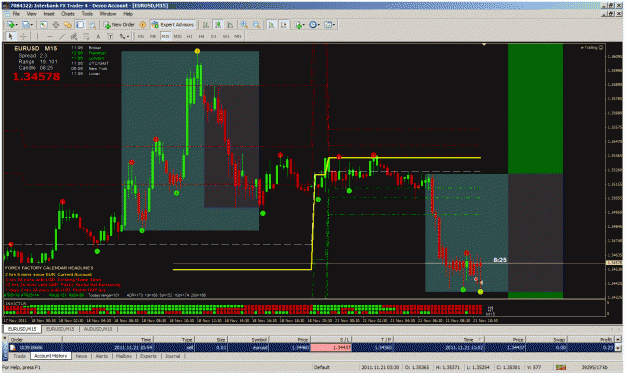Sort history by S/L column
Screen dimensions: 625x373
331,340
